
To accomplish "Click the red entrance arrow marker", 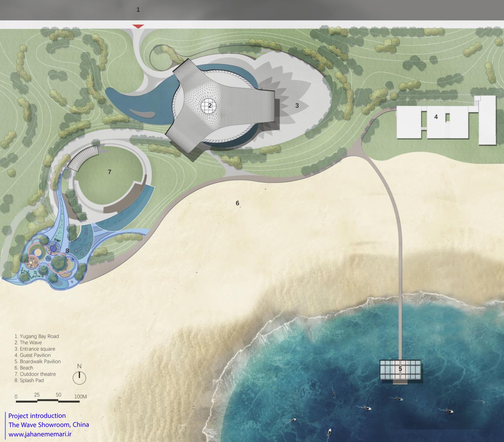I will click(138, 27).
